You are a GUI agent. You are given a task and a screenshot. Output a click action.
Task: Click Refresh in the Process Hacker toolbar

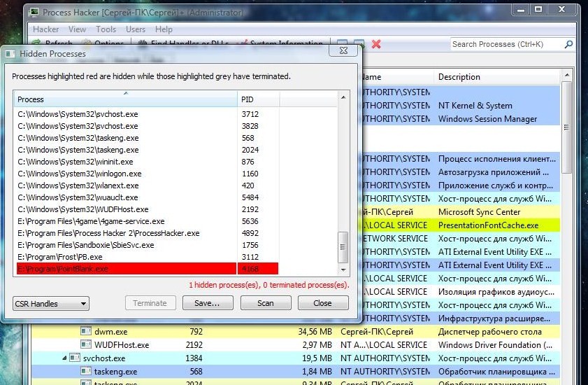click(x=52, y=43)
